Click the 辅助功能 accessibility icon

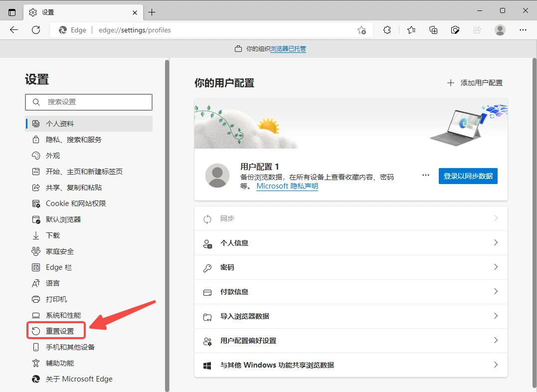pos(36,363)
